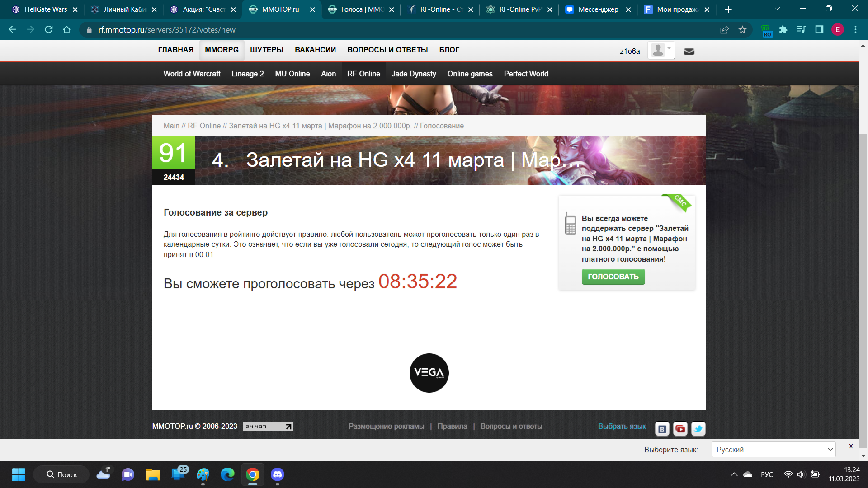Viewport: 868px width, 488px height.
Task: Click the Windows taskbar search box
Action: coord(61,474)
